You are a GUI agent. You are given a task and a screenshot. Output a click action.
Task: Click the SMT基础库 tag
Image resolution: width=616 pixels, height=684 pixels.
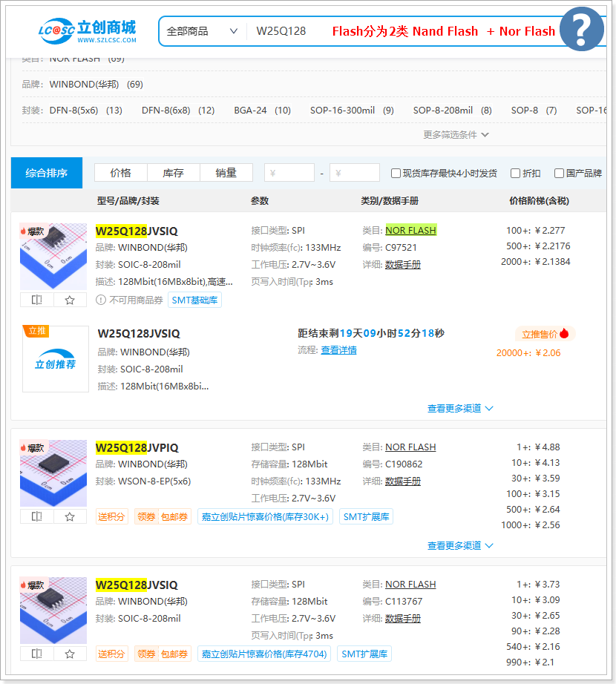(194, 300)
